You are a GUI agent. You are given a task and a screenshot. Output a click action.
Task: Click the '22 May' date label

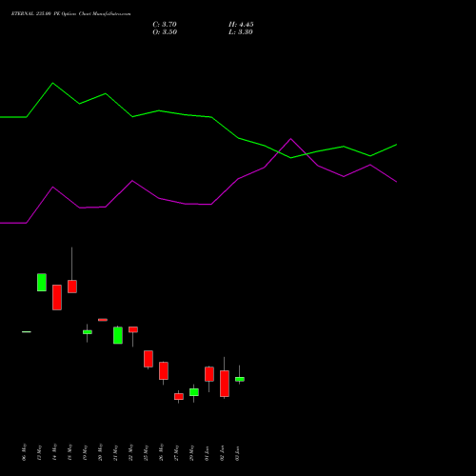(x=131, y=452)
